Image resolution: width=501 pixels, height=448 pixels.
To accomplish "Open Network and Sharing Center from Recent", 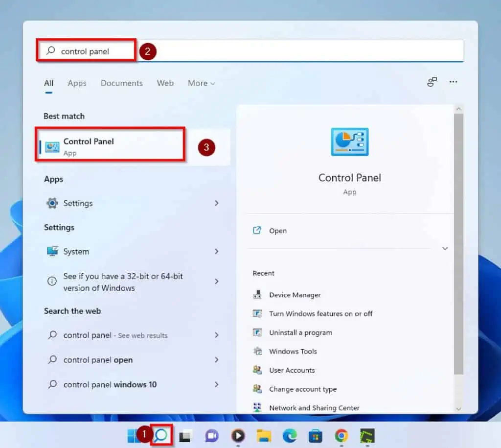I will pyautogui.click(x=314, y=407).
